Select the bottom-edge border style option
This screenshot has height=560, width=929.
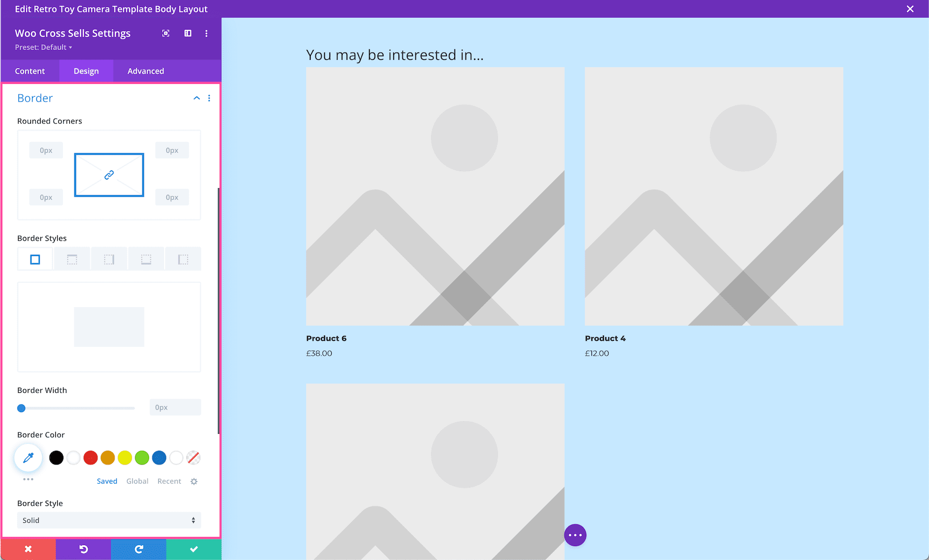point(146,259)
